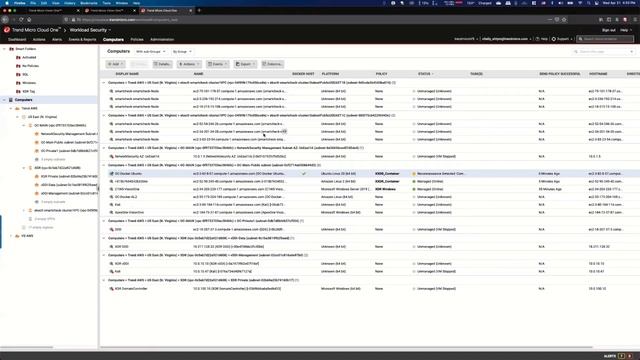Click the Add button
Image resolution: width=640 pixels, height=360 pixels.
tap(116, 64)
